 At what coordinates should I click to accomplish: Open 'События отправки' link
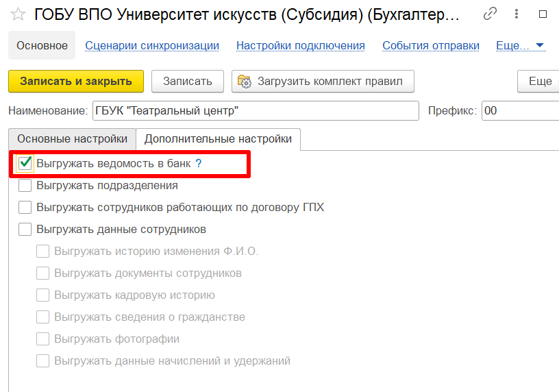click(430, 46)
